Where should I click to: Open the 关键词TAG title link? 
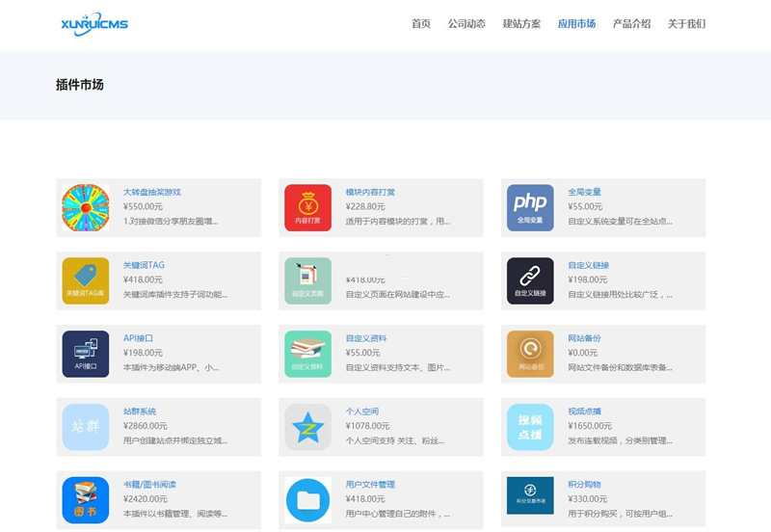point(144,265)
